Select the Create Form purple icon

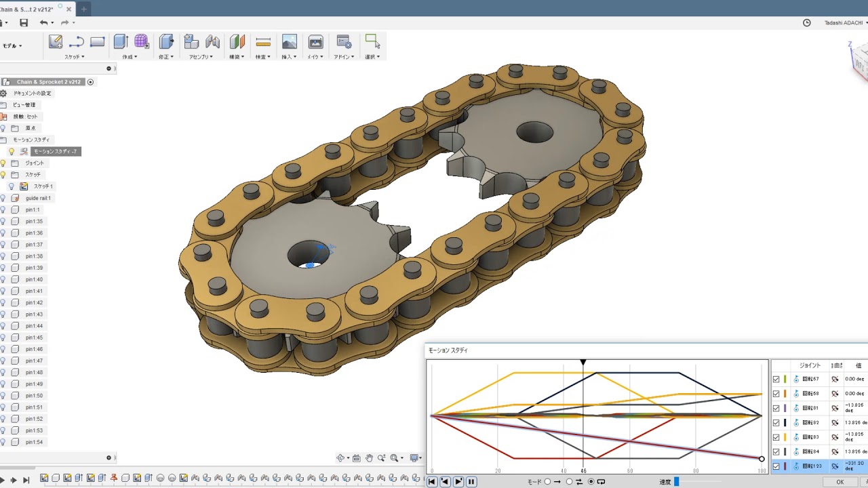[141, 41]
